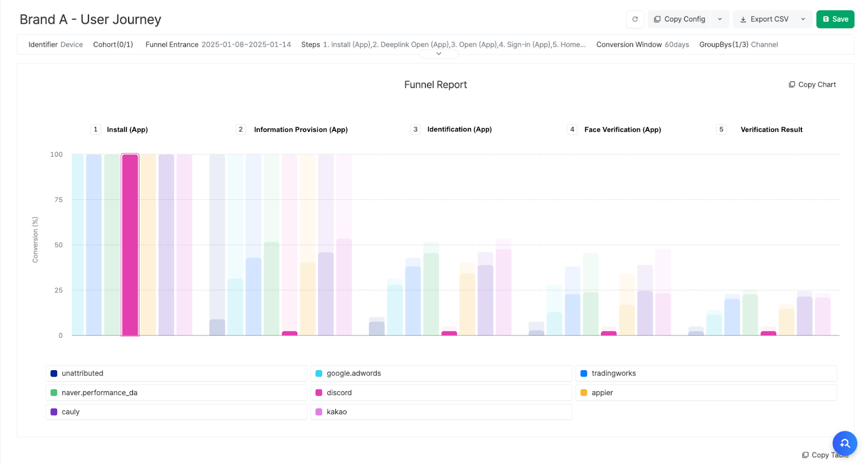Toggle the unattributed legend series
This screenshot has height=463, width=868.
pyautogui.click(x=82, y=373)
